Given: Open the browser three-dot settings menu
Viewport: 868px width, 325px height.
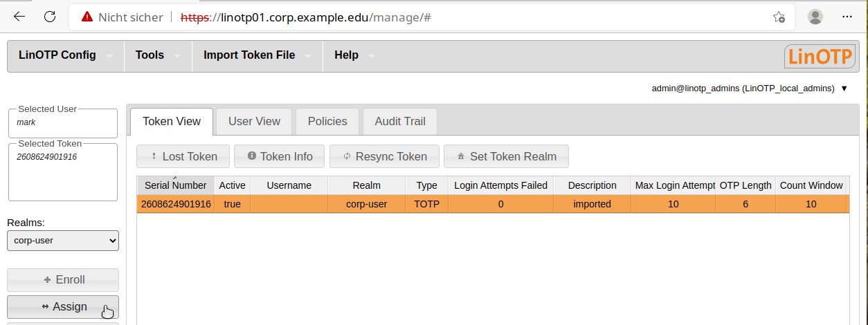Looking at the screenshot, I should tap(847, 17).
